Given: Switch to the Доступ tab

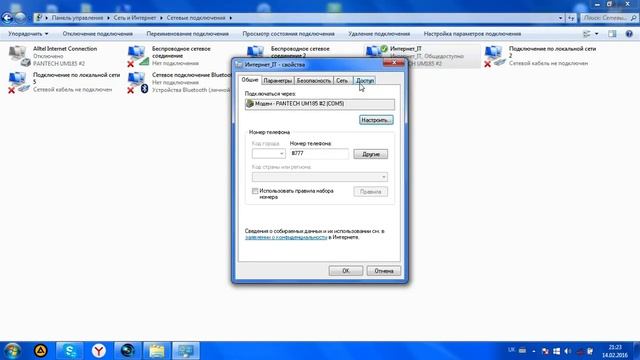Looking at the screenshot, I should coord(365,81).
